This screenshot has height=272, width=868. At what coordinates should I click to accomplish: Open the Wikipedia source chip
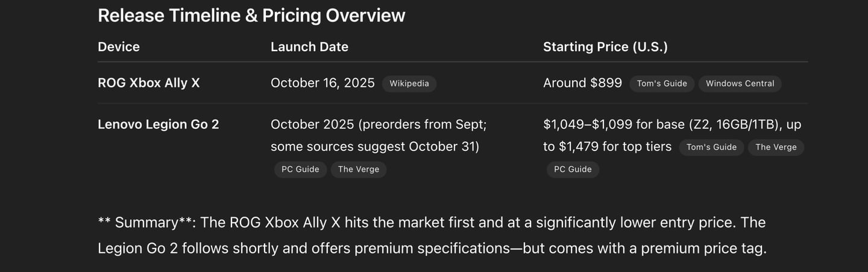click(409, 84)
